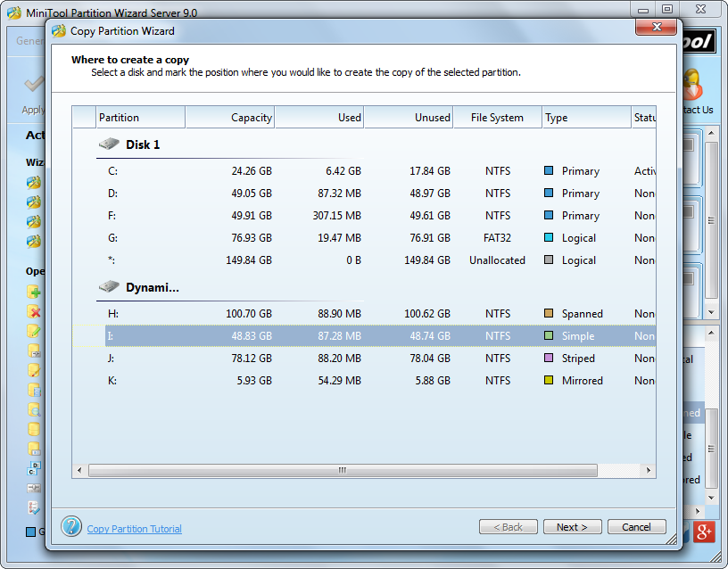
Task: Click the Google+ icon in main window
Action: click(x=704, y=532)
